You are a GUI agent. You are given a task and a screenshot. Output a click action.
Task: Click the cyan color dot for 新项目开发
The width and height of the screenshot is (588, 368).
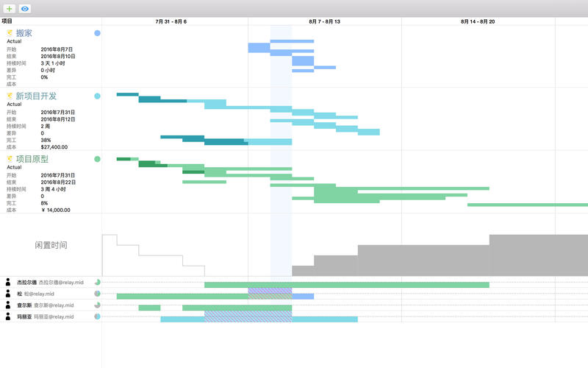click(x=97, y=96)
